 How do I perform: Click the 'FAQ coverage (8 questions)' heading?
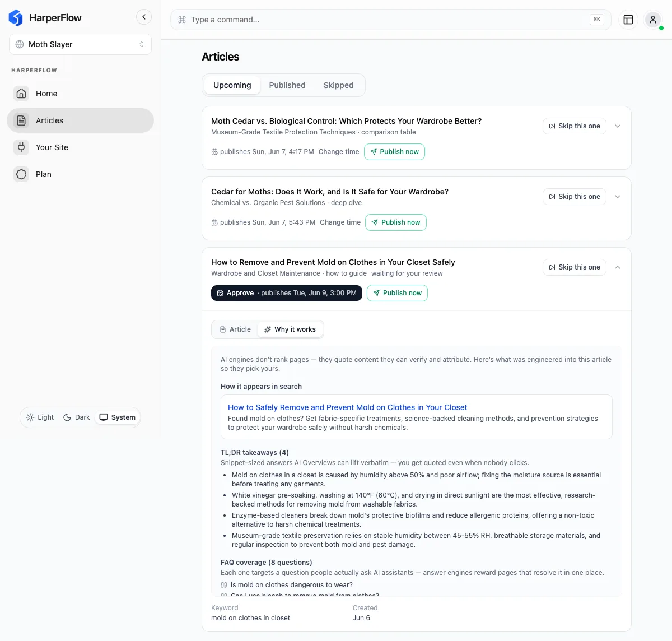[x=267, y=563]
